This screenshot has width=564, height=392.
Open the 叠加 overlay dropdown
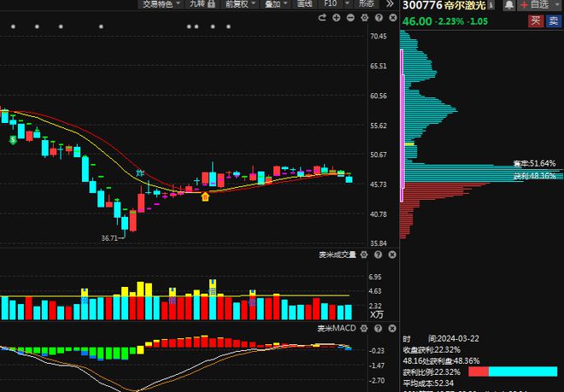[275, 4]
